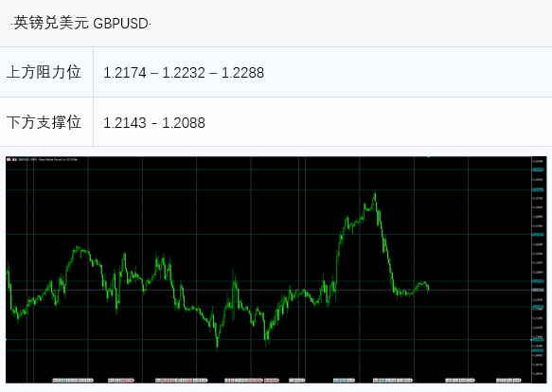Click the last event marker on time axis
This screenshot has width=552, height=392.
[x=509, y=381]
